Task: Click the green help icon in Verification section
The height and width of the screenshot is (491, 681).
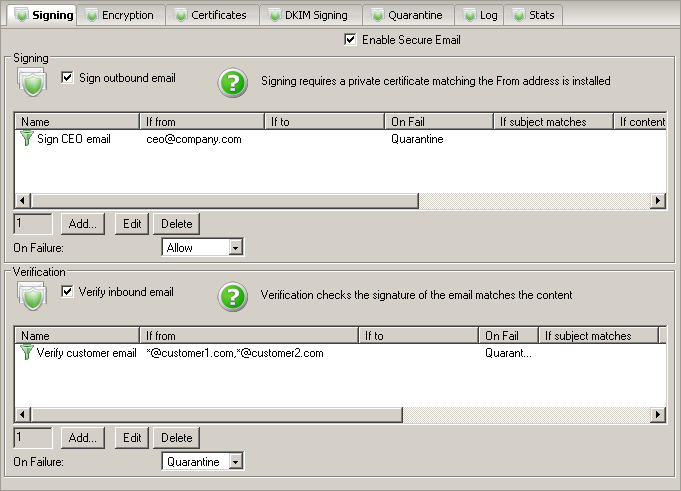Action: click(x=233, y=297)
